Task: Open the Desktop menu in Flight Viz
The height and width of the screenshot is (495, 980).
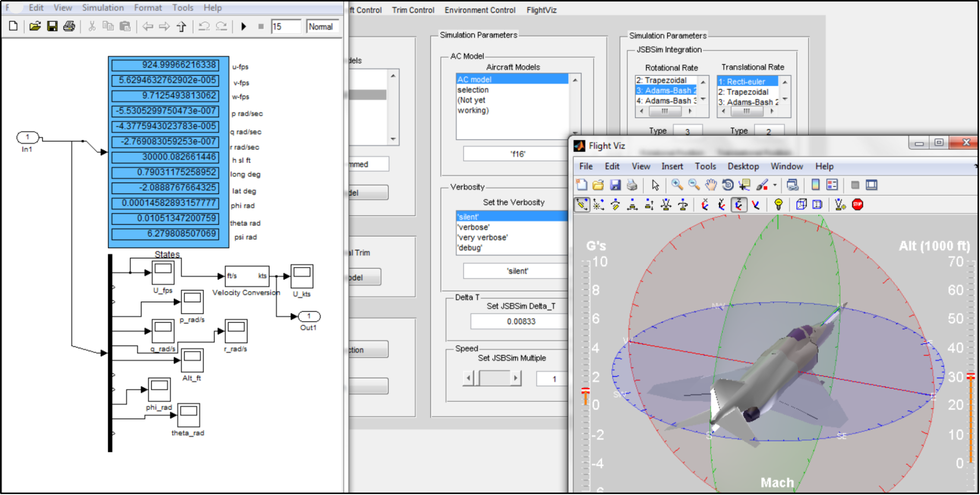Action: (743, 166)
